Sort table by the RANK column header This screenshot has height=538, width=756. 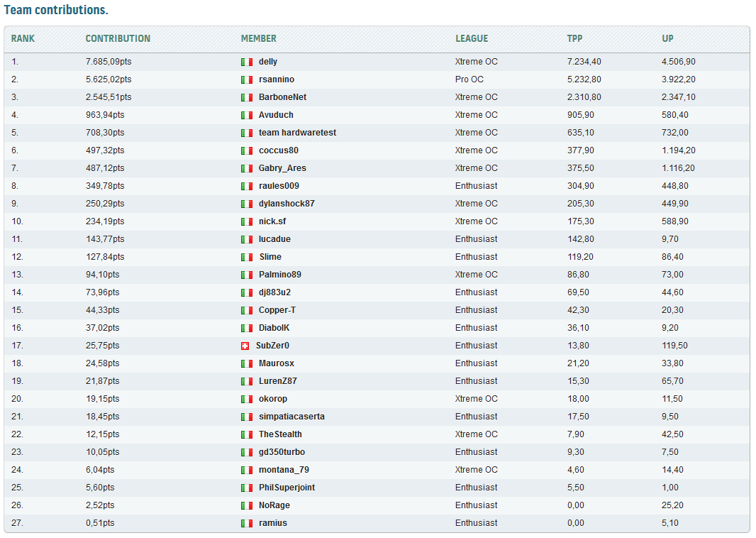coord(23,38)
